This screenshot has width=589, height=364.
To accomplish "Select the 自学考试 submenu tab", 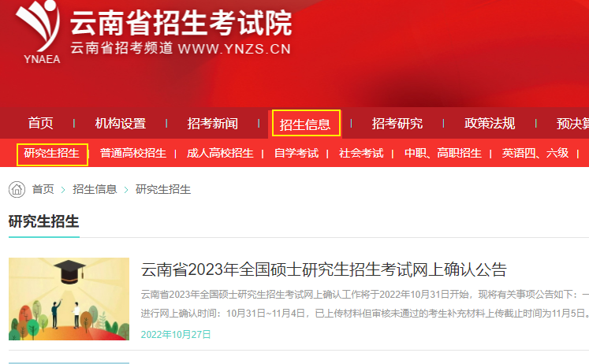I will (296, 153).
